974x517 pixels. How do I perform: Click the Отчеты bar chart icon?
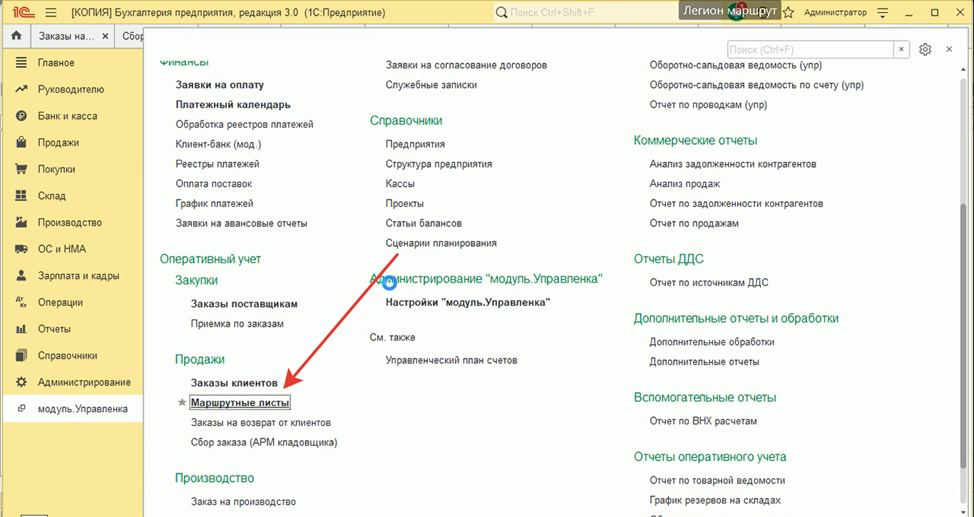click(x=21, y=329)
